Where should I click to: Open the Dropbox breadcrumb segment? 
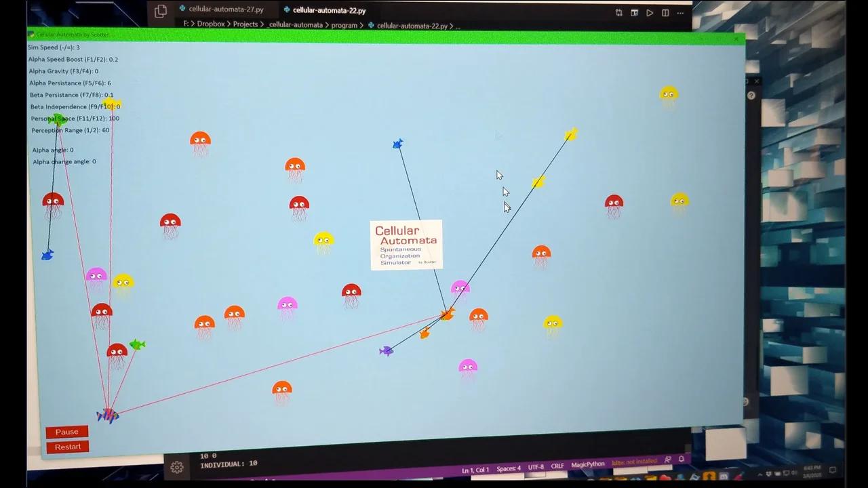click(211, 25)
